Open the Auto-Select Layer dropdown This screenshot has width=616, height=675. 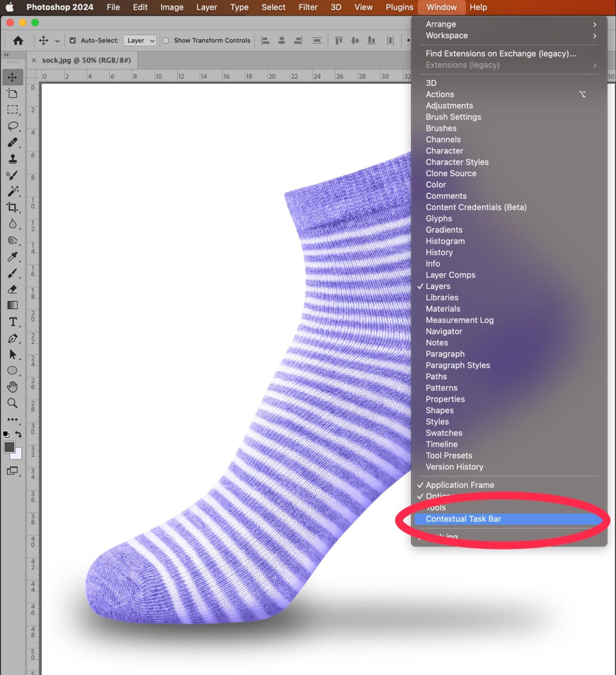[x=140, y=41]
